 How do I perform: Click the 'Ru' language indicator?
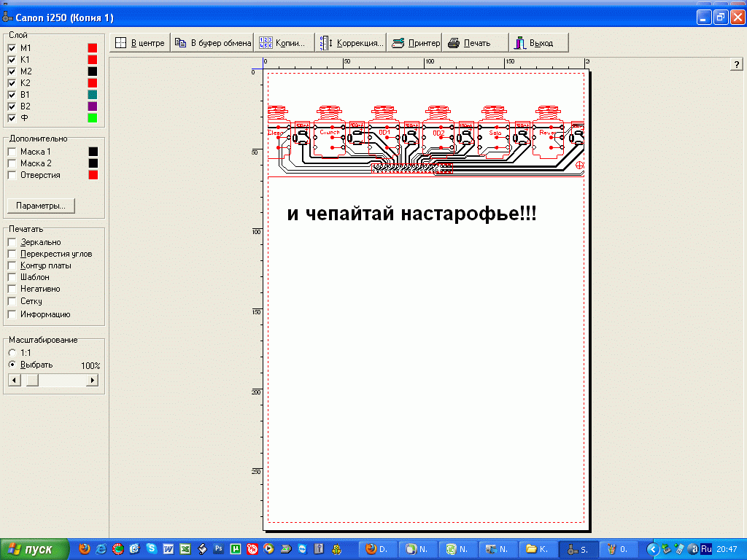706,549
